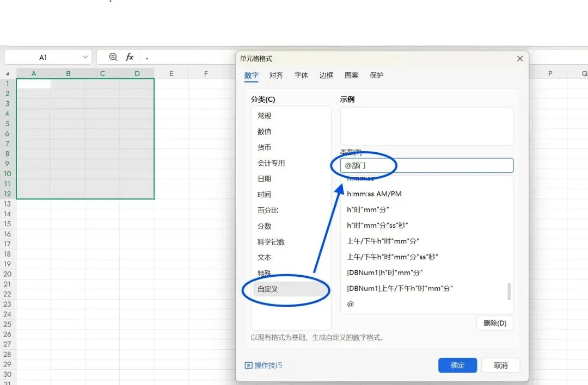This screenshot has height=385, width=588.
Task: Click the 删除(D) button
Action: coord(494,323)
